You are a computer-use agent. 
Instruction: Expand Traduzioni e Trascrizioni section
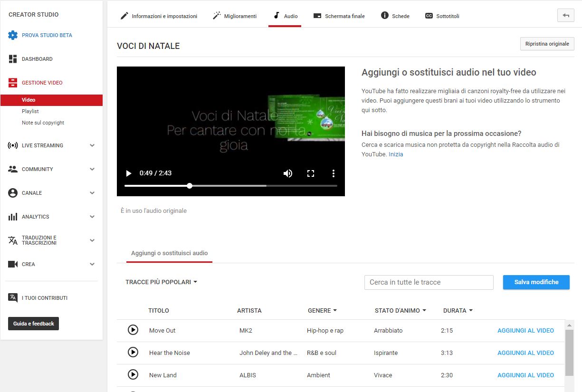pos(92,240)
